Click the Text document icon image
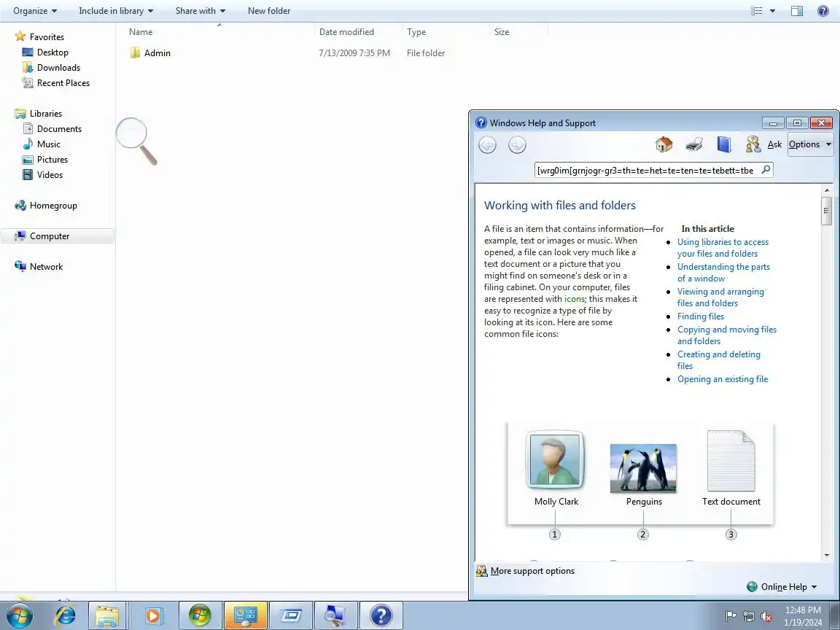 (731, 460)
